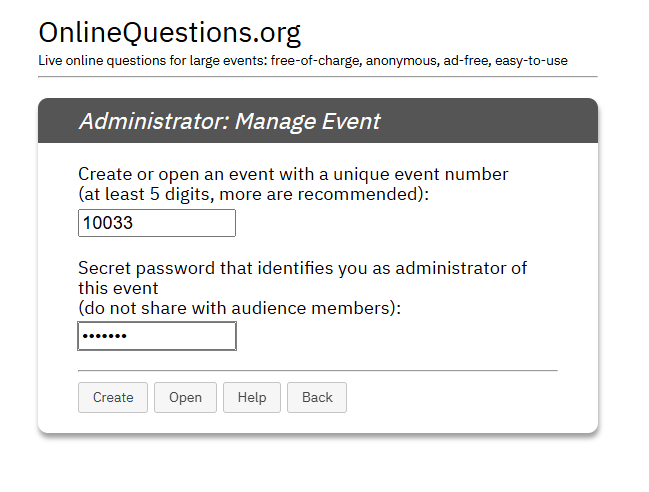The height and width of the screenshot is (492, 649).
Task: Click the Help button
Action: pyautogui.click(x=252, y=397)
